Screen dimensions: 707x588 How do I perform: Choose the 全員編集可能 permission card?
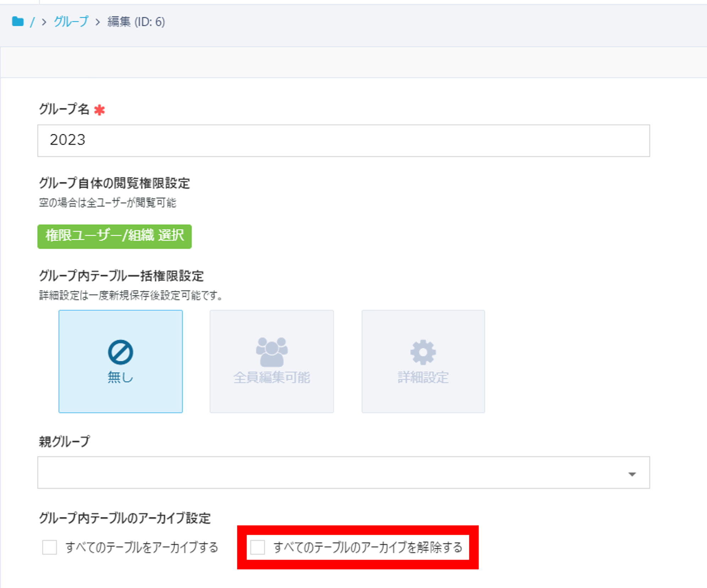tap(272, 361)
